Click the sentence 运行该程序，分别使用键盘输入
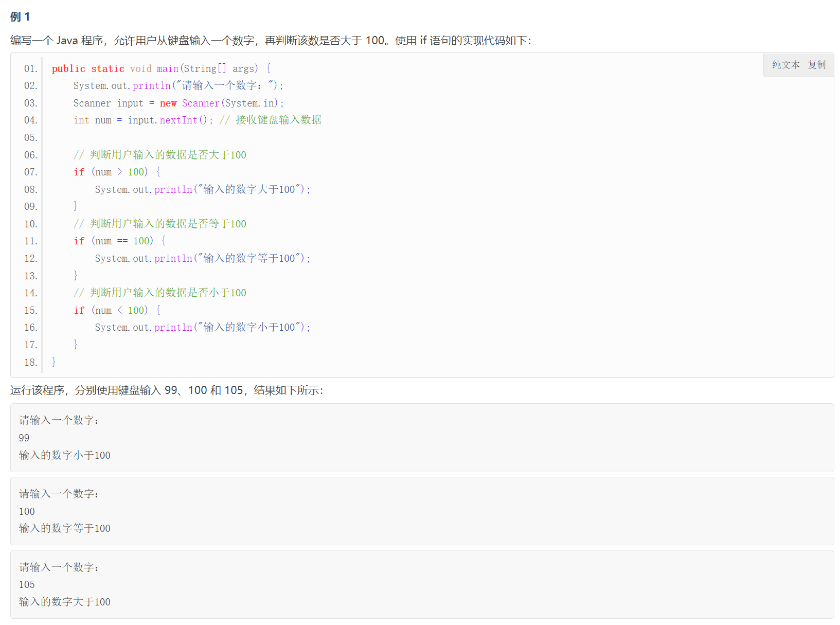The height and width of the screenshot is (625, 840). coord(167,390)
